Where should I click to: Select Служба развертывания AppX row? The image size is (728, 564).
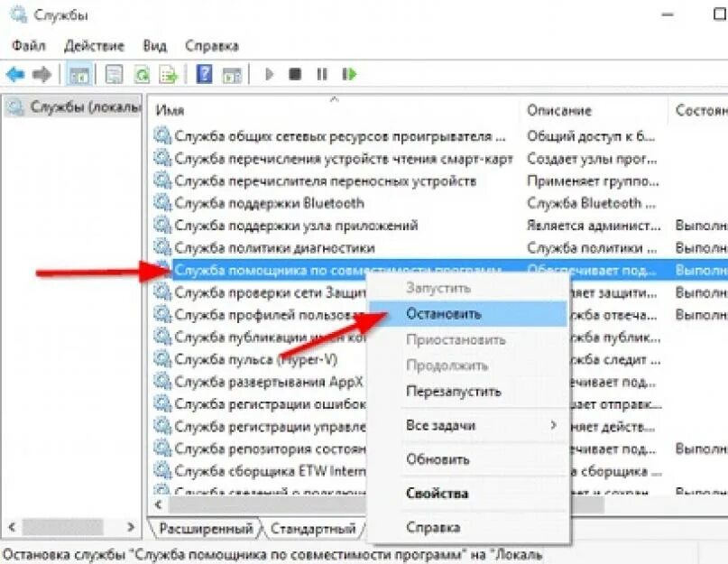pos(268,382)
